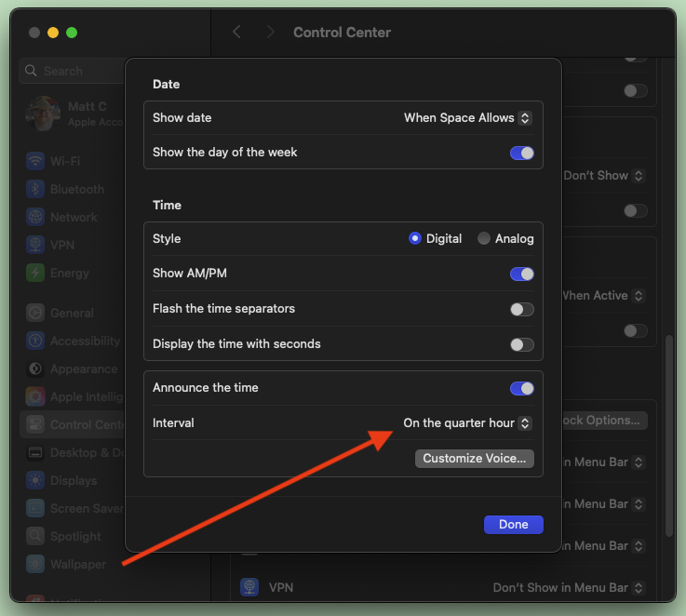The height and width of the screenshot is (616, 686).
Task: Click the Spotlight magnifier icon
Action: (x=35, y=536)
